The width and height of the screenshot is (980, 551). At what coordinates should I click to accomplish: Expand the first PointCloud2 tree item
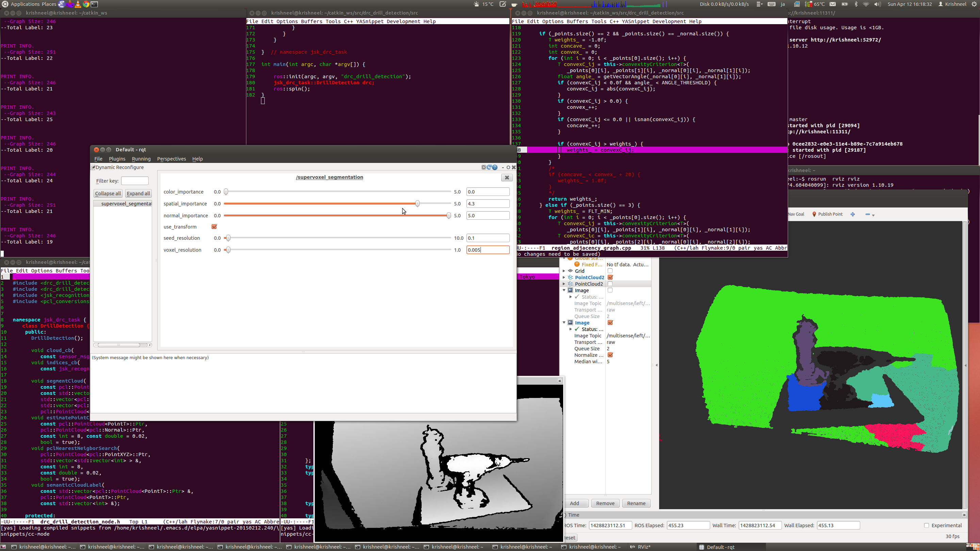point(564,277)
